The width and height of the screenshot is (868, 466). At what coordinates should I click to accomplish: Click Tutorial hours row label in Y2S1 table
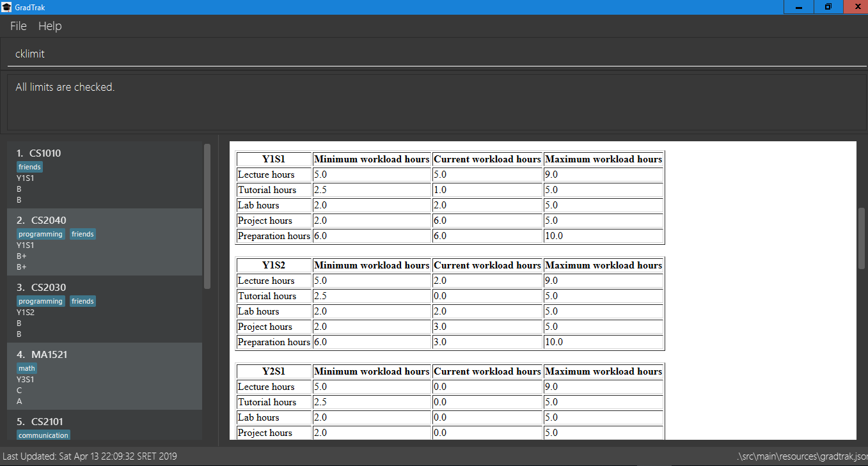tap(267, 402)
